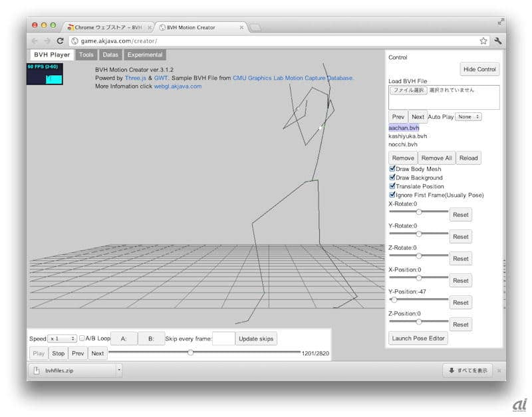This screenshot has height=417, width=532.
Task: Click the playback frame timeline slider
Action: (x=205, y=352)
